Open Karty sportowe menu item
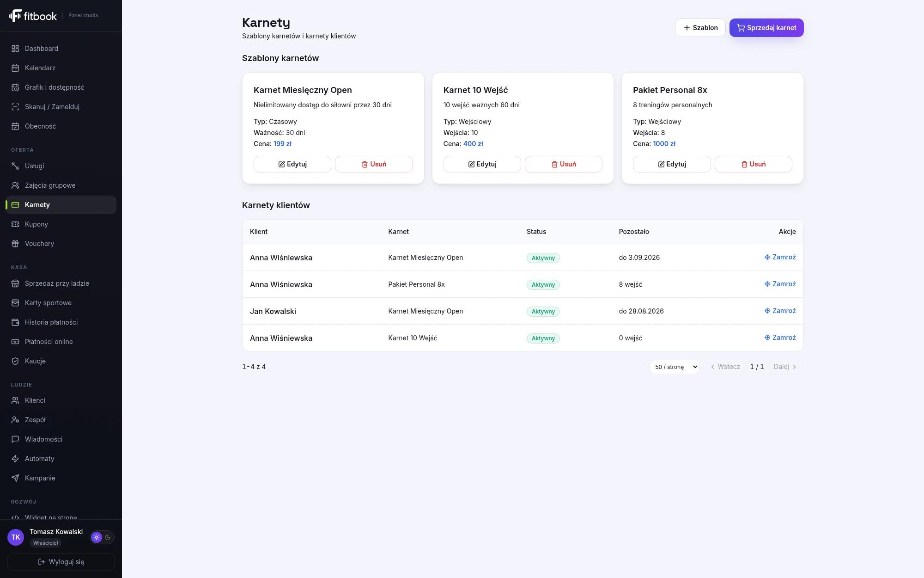The width and height of the screenshot is (924, 578). coord(61,303)
